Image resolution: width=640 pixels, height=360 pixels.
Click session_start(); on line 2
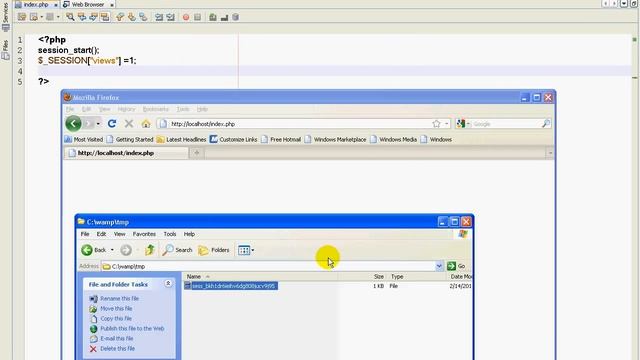tap(69, 50)
